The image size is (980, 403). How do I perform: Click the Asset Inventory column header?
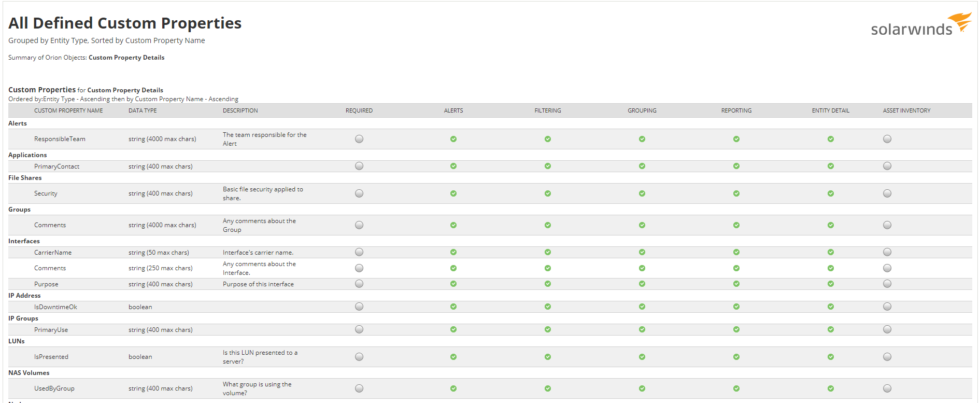point(907,110)
